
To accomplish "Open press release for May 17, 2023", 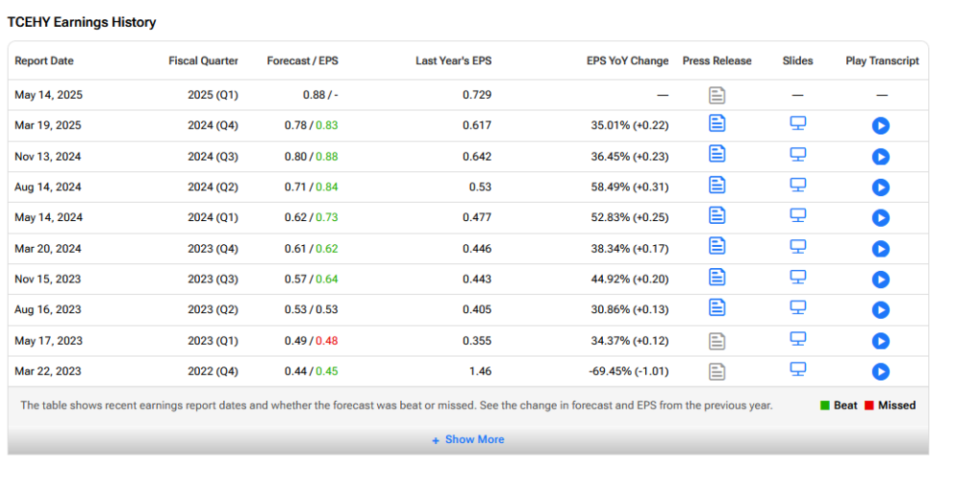I will [x=717, y=341].
